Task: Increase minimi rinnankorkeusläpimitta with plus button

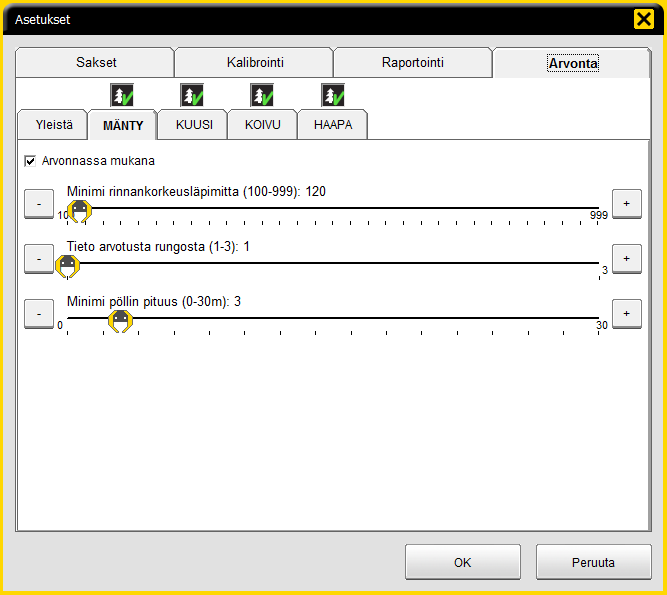Action: tap(627, 204)
